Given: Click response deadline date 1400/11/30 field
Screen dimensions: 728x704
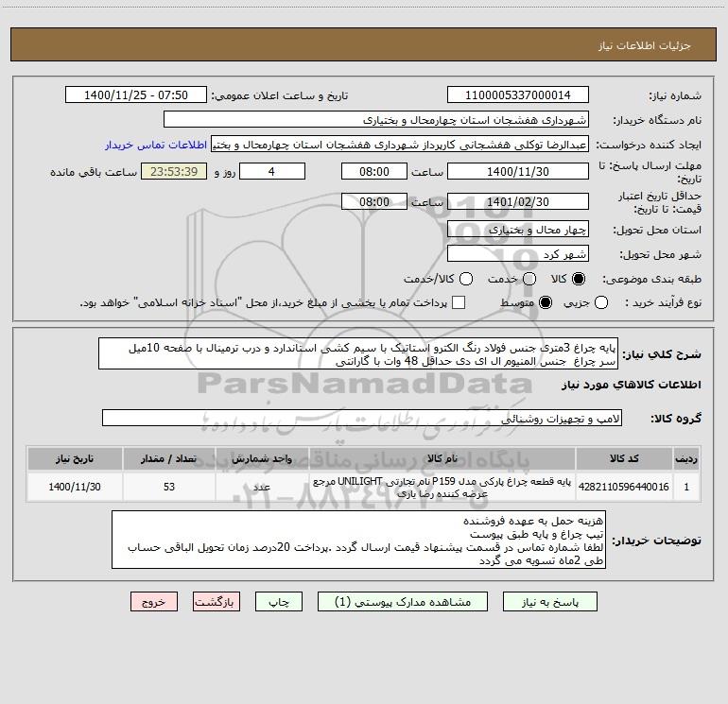Looking at the screenshot, I should point(518,171).
